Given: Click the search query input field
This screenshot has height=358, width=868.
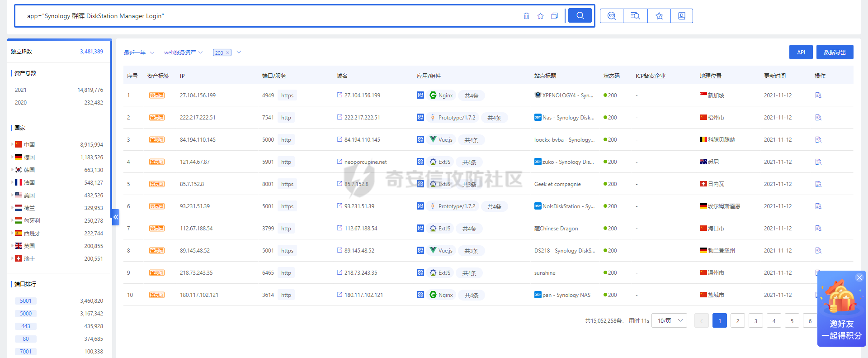Looking at the screenshot, I should [271, 16].
